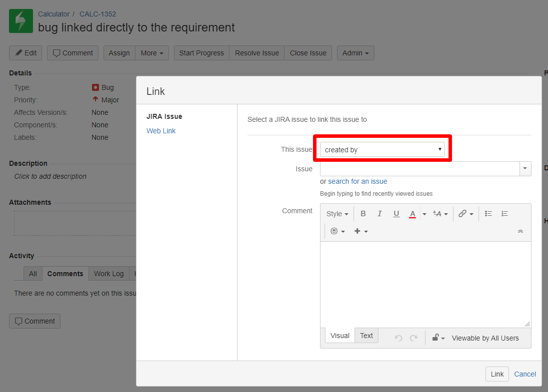548x392 pixels.
Task: Open the comment visibility lock menu
Action: (x=438, y=338)
